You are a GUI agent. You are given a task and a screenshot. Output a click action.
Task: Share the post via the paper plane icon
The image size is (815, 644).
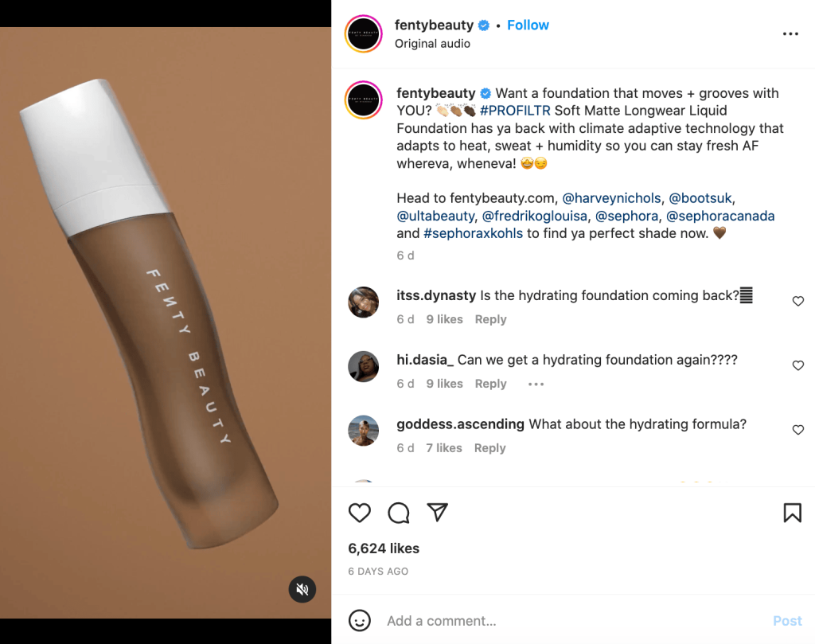pyautogui.click(x=437, y=513)
